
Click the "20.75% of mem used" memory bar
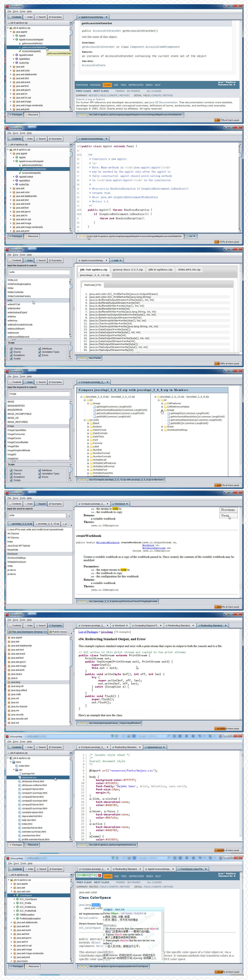click(228, 120)
